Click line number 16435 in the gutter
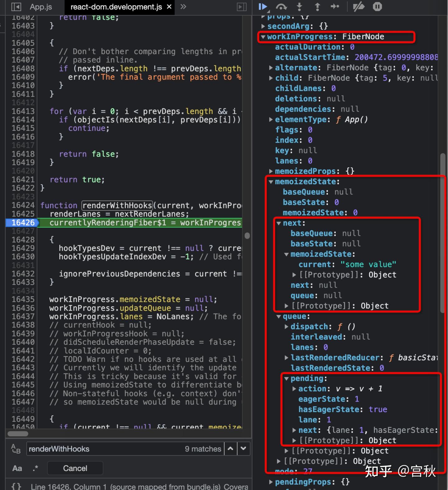The image size is (448, 490). click(x=23, y=299)
